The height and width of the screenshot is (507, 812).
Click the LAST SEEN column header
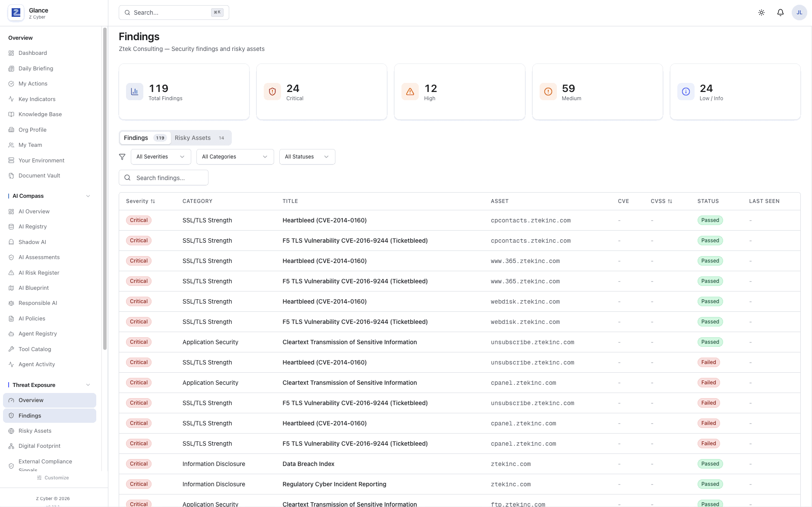pos(764,201)
